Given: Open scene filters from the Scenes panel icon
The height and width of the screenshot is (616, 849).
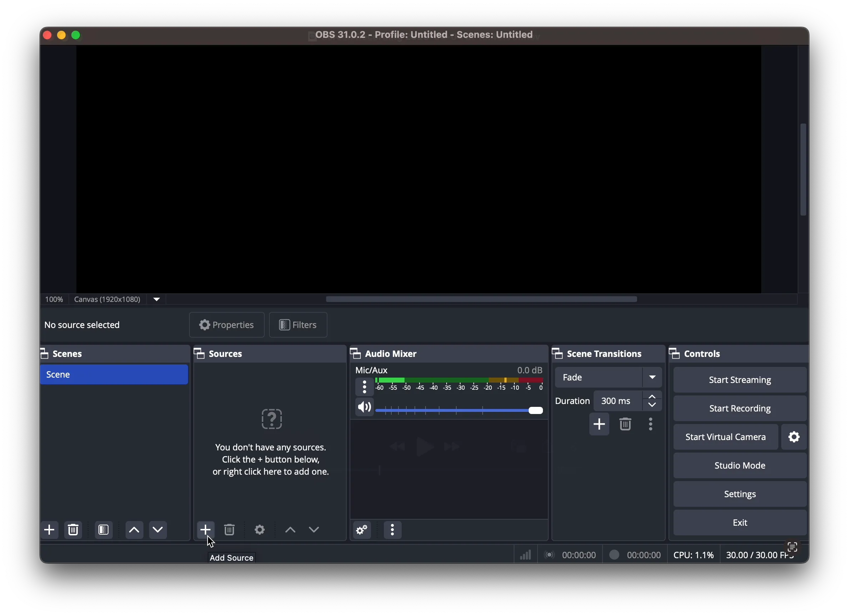Looking at the screenshot, I should pyautogui.click(x=103, y=530).
